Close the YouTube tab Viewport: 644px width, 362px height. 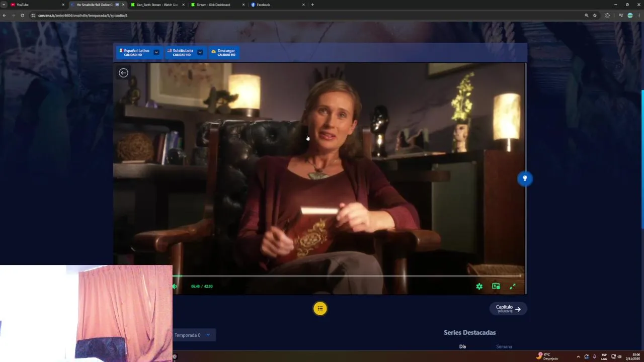click(63, 5)
